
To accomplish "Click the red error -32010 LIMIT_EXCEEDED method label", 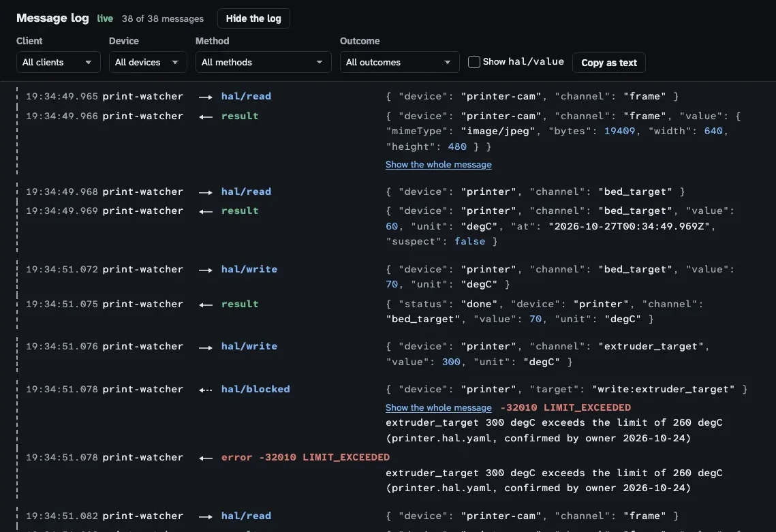I will tap(305, 457).
